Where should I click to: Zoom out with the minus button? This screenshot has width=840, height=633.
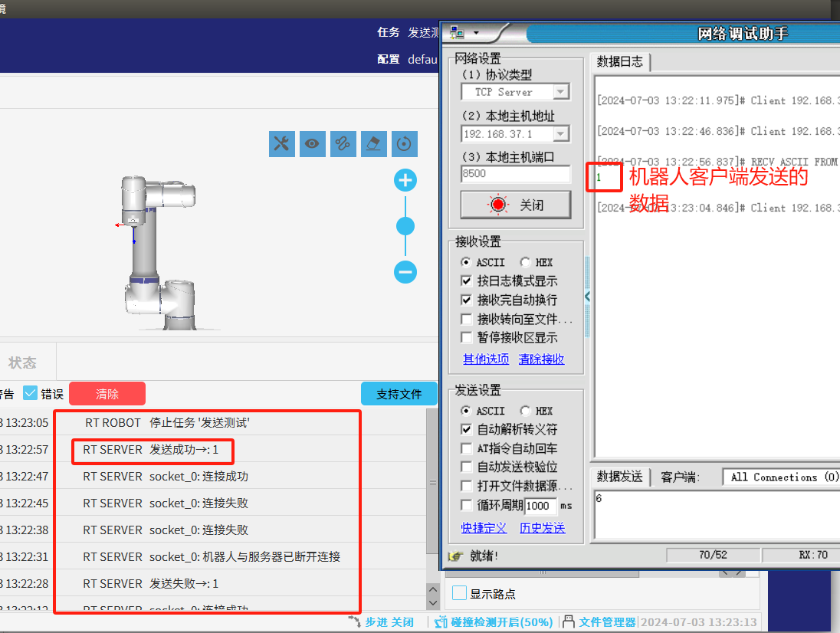pos(405,272)
